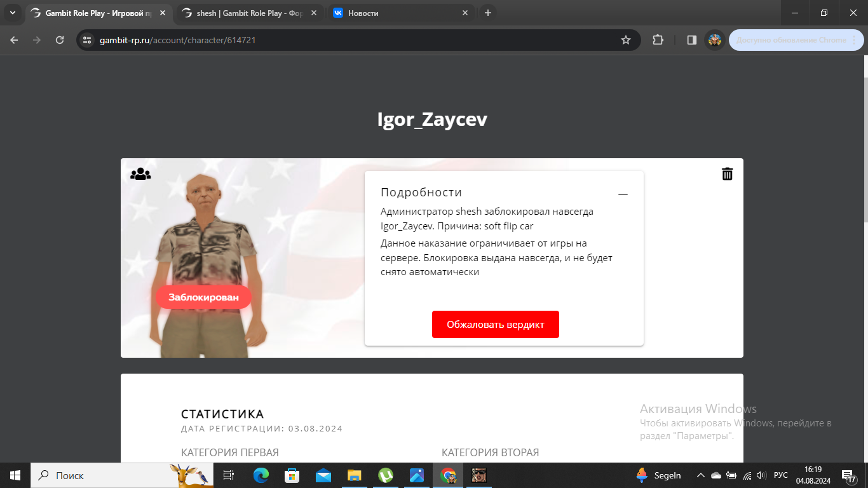Click the address bar URL field
The width and height of the screenshot is (868, 488).
click(349, 40)
